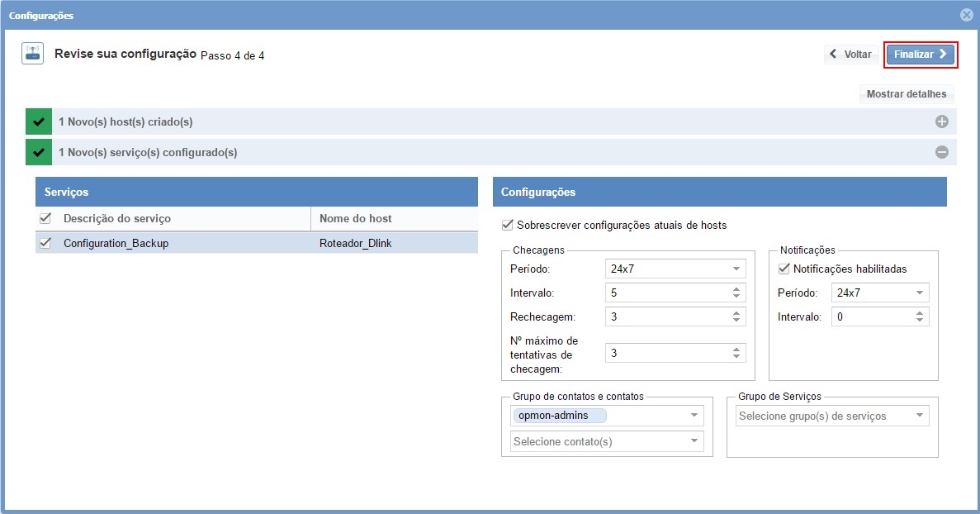Uncheck the Configuration_Backup service checkbox

[x=45, y=243]
